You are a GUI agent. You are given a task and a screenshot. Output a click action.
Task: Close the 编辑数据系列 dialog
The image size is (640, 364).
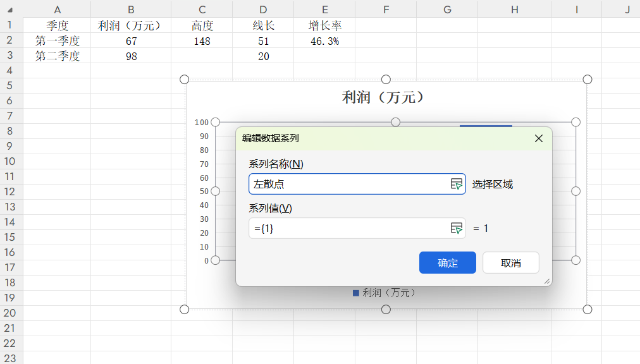coord(538,138)
